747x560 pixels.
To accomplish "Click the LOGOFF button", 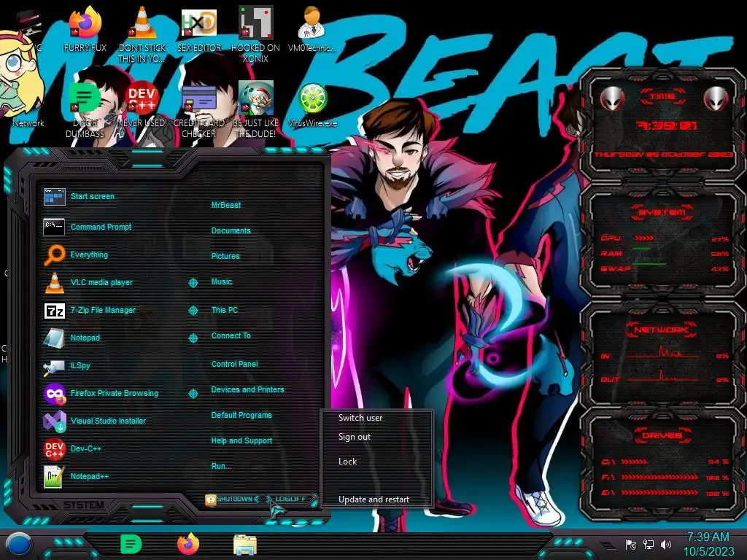I will click(x=290, y=499).
